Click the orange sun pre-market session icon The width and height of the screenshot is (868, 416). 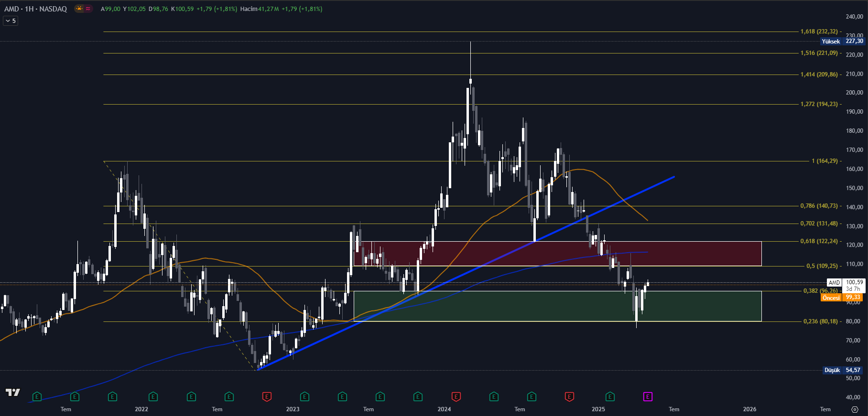[x=79, y=9]
